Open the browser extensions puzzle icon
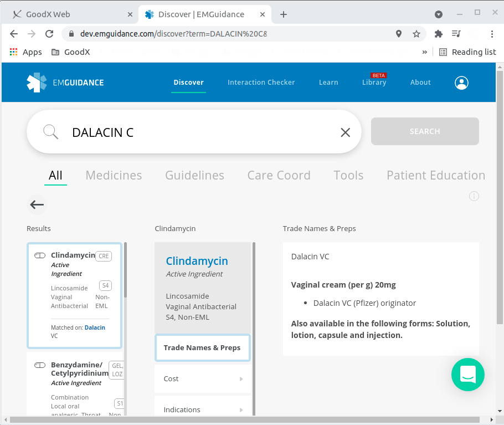Screen dimensions: 504x425 (x=439, y=34)
